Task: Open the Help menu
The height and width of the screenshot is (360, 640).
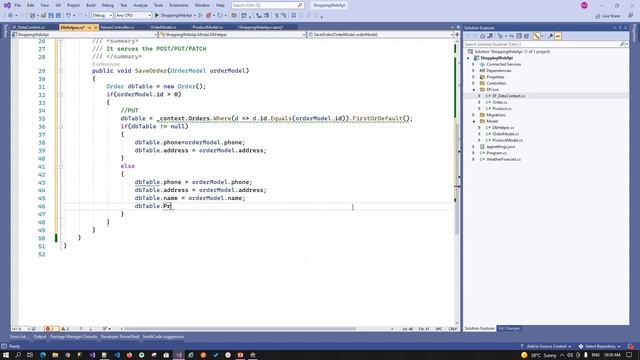Action: [220, 5]
